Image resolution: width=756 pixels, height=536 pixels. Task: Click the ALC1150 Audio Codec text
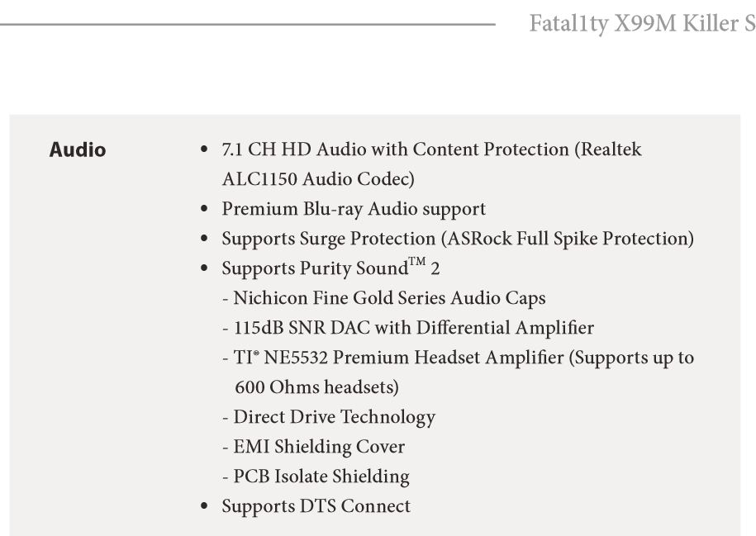click(318, 179)
